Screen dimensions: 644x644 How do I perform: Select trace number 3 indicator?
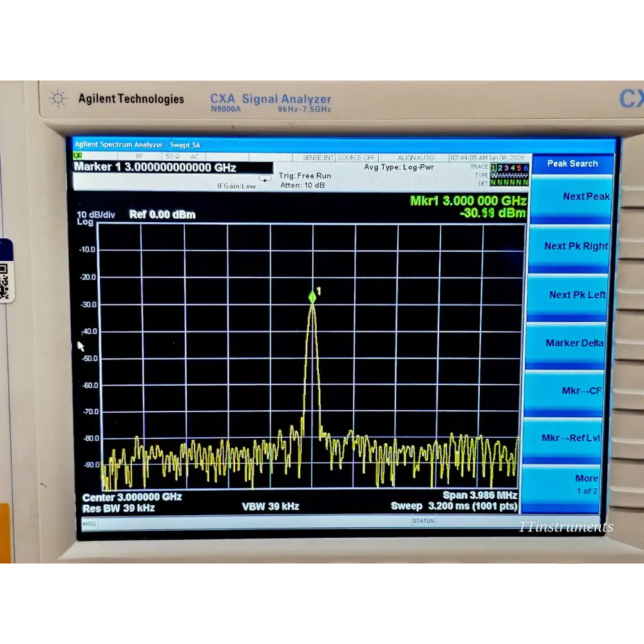tap(506, 168)
